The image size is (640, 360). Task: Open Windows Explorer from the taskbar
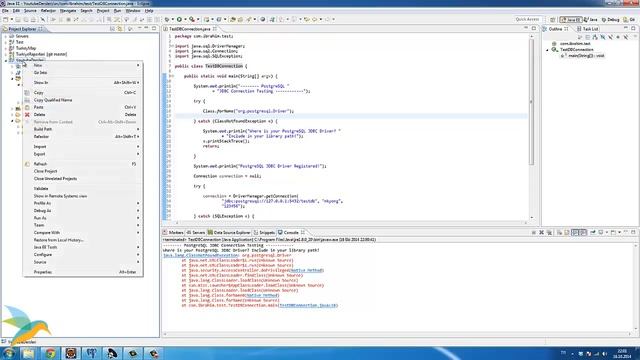[x=29, y=353]
